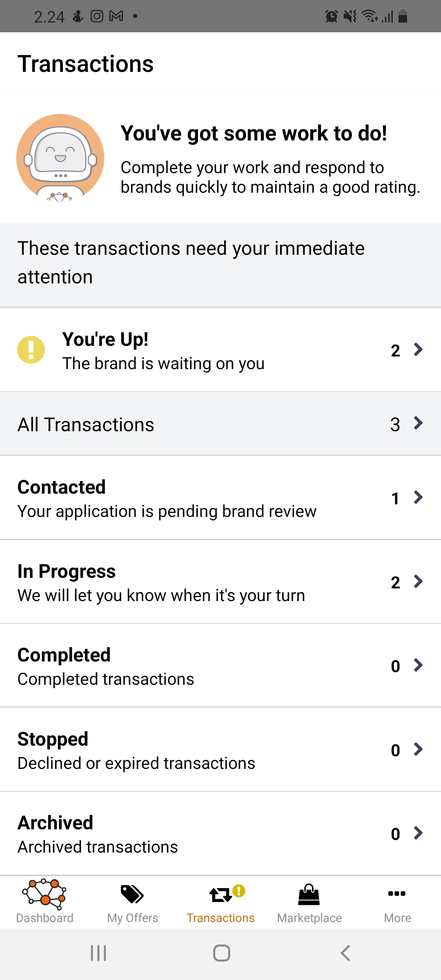Image resolution: width=441 pixels, height=980 pixels.
Task: Open Completed transactions list
Action: (x=220, y=666)
